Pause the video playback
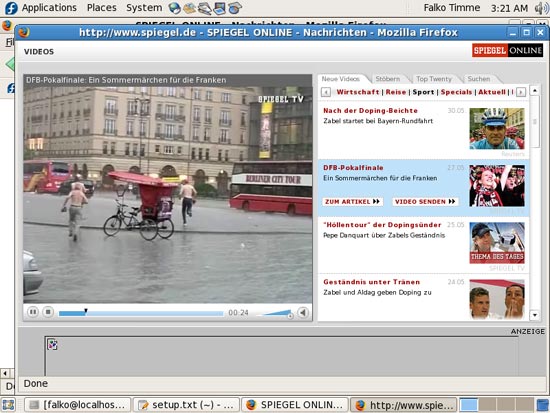 coord(33,312)
